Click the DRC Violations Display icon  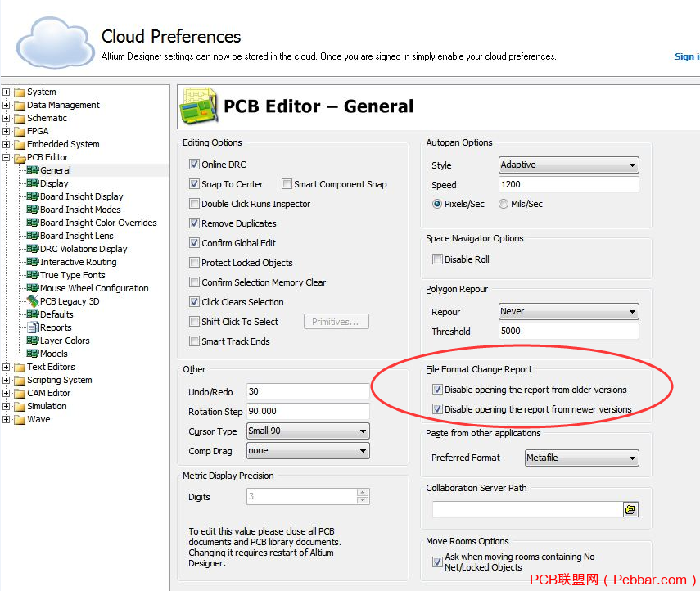pos(33,249)
